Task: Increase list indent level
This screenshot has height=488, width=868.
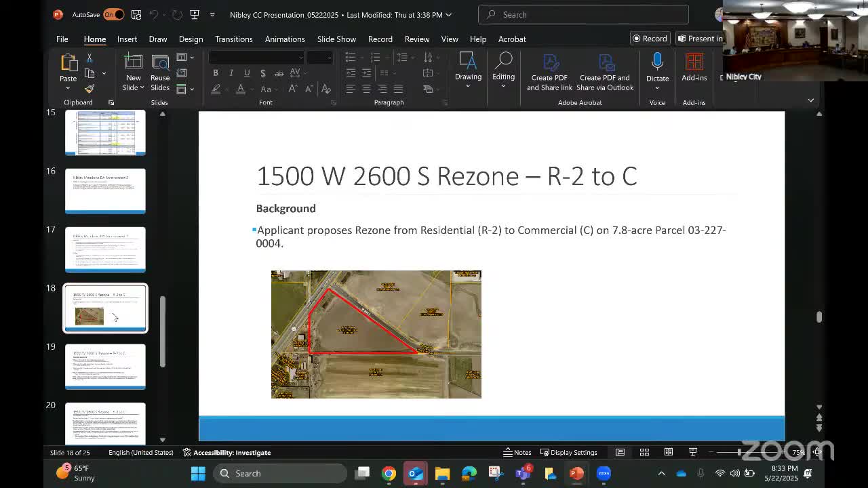Action: [x=366, y=73]
